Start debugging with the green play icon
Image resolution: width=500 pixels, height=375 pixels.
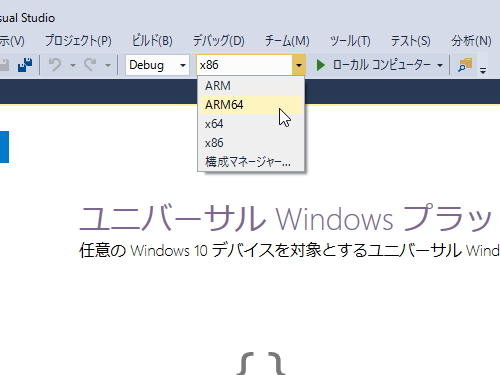320,65
